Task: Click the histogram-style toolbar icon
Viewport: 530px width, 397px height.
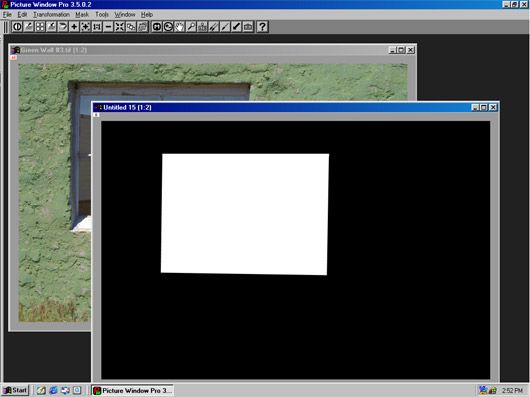Action: [202, 27]
